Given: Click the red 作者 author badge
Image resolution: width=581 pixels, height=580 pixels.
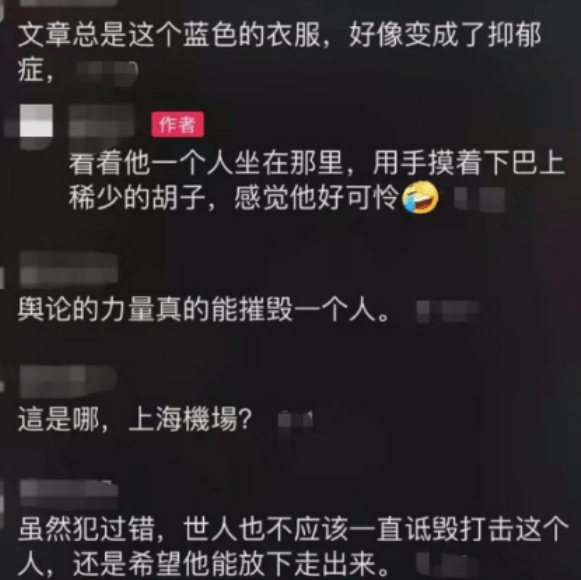Looking at the screenshot, I should click(177, 124).
